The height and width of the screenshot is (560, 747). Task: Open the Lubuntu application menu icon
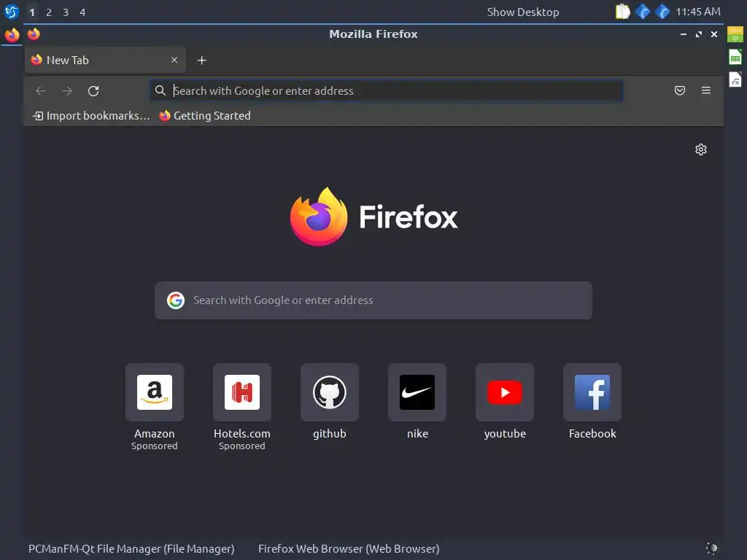coord(12,12)
